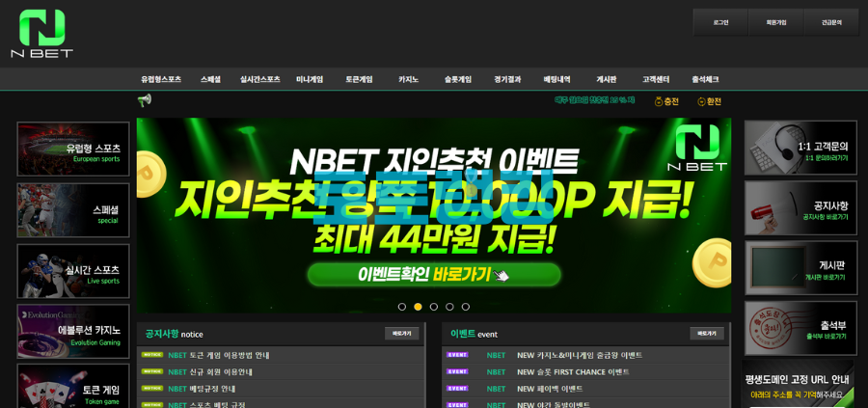The height and width of the screenshot is (408, 868).
Task: Open the 에볼루션 카지노 Evolution Gaming tile
Action: 73,331
